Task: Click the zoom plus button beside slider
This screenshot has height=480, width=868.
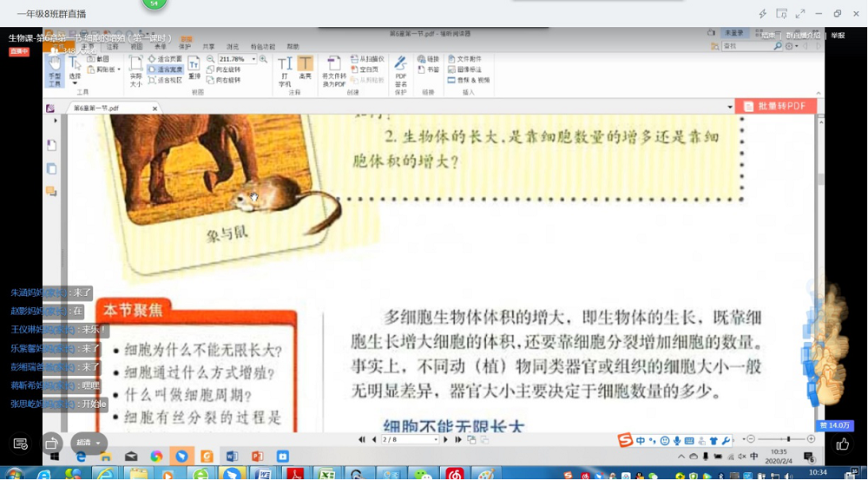Action: point(811,439)
